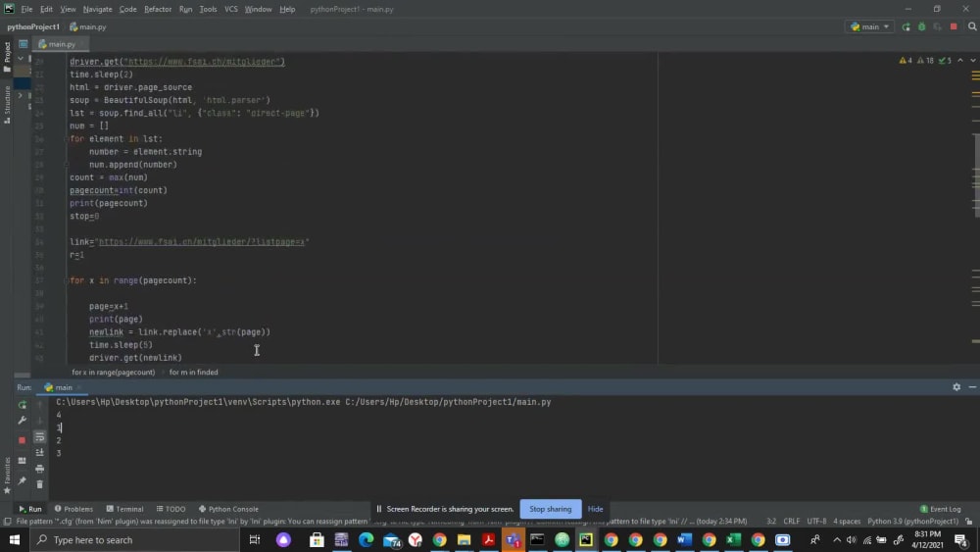Restore layout icon in Run panel
This screenshot has width=980, height=552.
click(x=23, y=461)
